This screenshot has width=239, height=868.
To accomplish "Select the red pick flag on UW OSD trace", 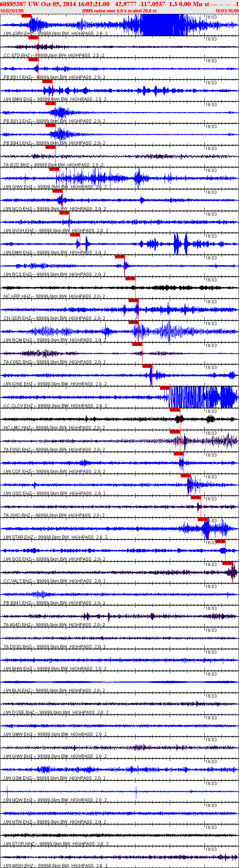I will [x=186, y=476].
